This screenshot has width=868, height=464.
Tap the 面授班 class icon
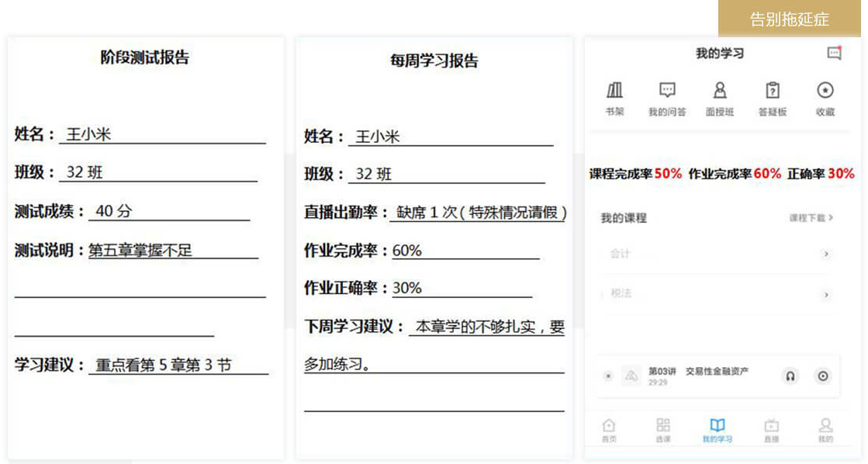[720, 99]
